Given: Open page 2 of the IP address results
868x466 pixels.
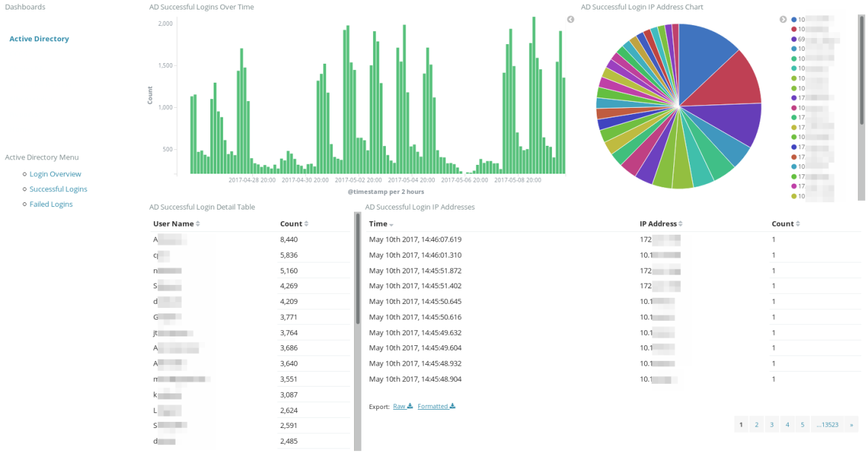Looking at the screenshot, I should click(x=756, y=424).
